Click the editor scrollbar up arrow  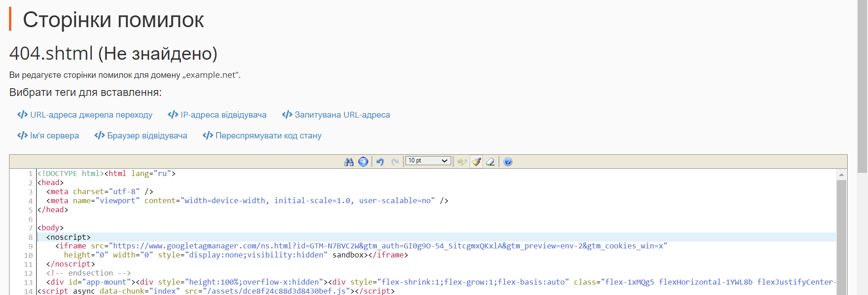[841, 175]
